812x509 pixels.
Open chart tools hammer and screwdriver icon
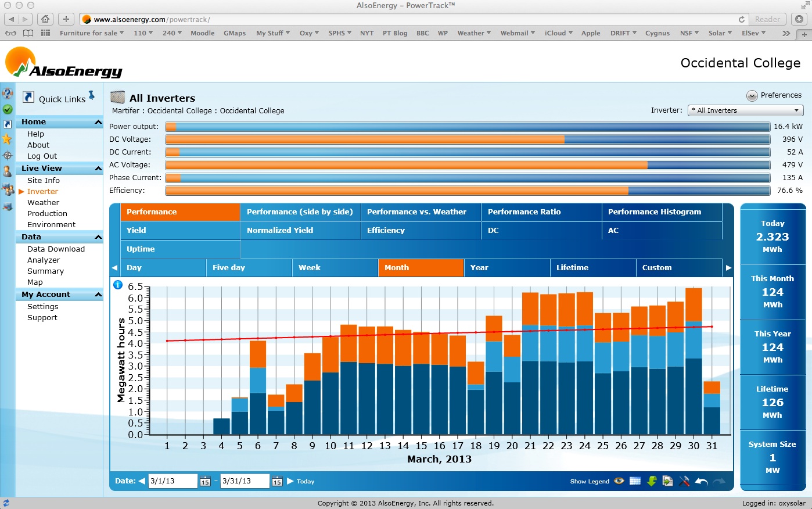click(x=684, y=481)
